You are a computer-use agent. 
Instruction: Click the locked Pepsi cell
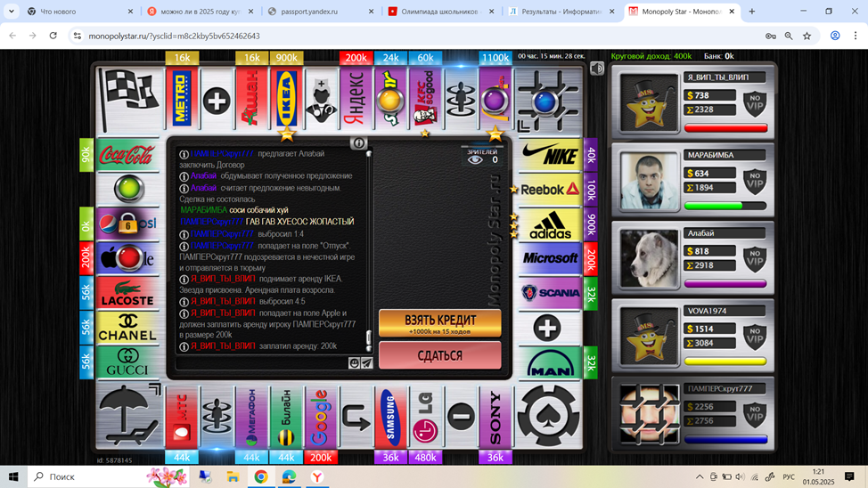[127, 224]
